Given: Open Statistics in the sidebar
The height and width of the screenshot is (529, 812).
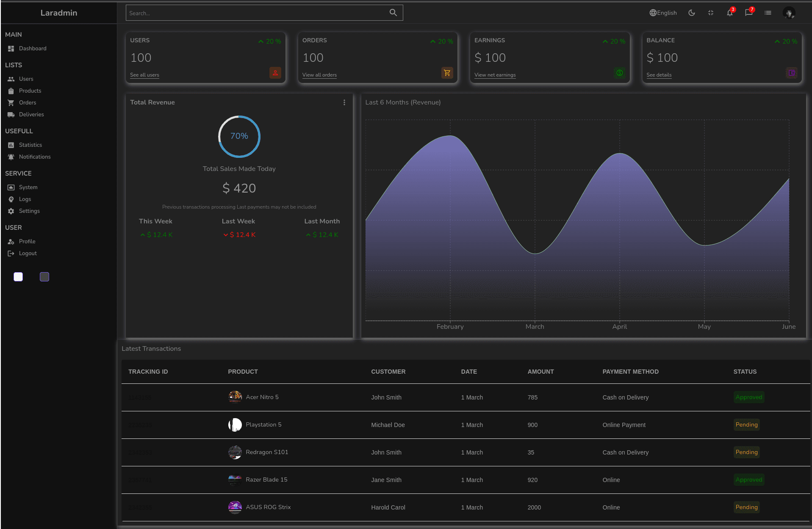Looking at the screenshot, I should click(30, 145).
